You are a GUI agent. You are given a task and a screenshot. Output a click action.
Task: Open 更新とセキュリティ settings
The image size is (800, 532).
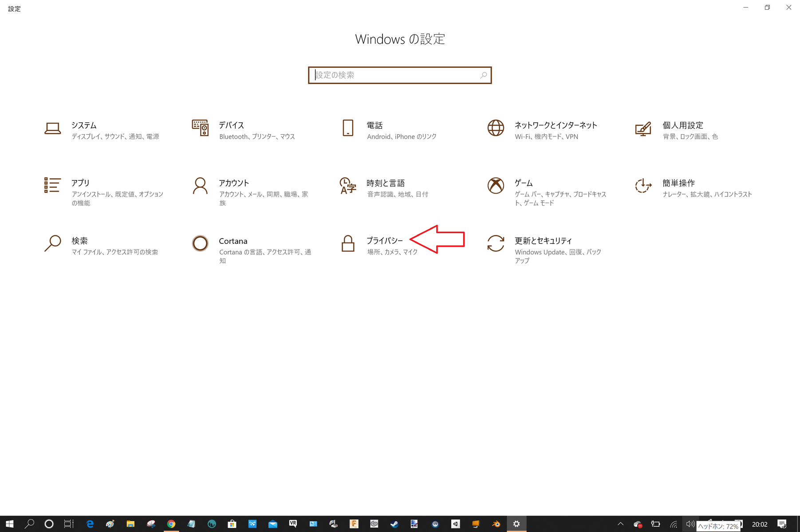coord(544,250)
